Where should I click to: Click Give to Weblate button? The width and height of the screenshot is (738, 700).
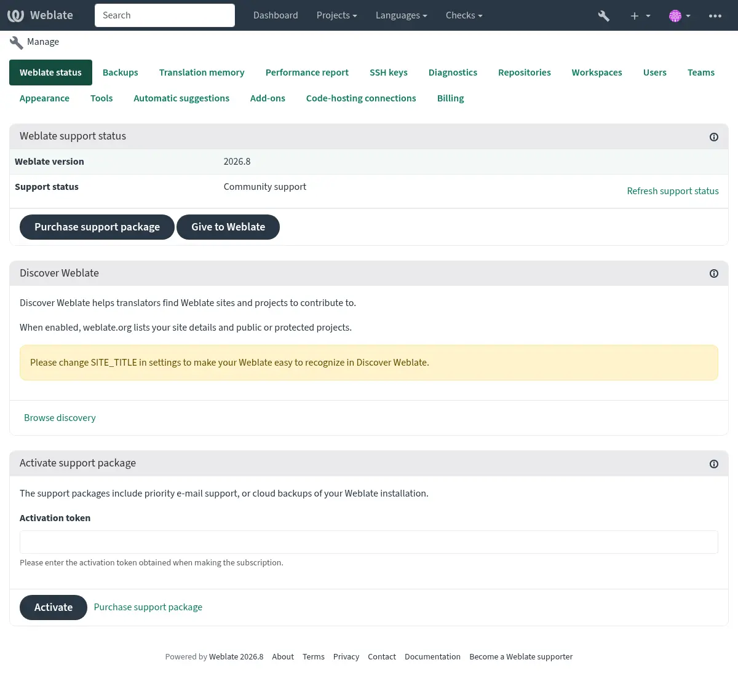(228, 227)
